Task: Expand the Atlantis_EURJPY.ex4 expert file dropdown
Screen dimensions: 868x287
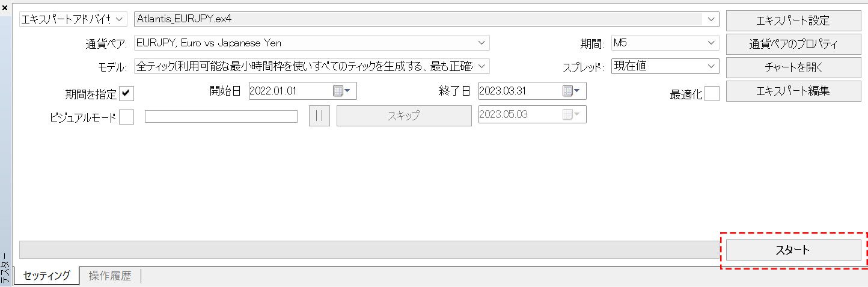Action: (x=712, y=19)
